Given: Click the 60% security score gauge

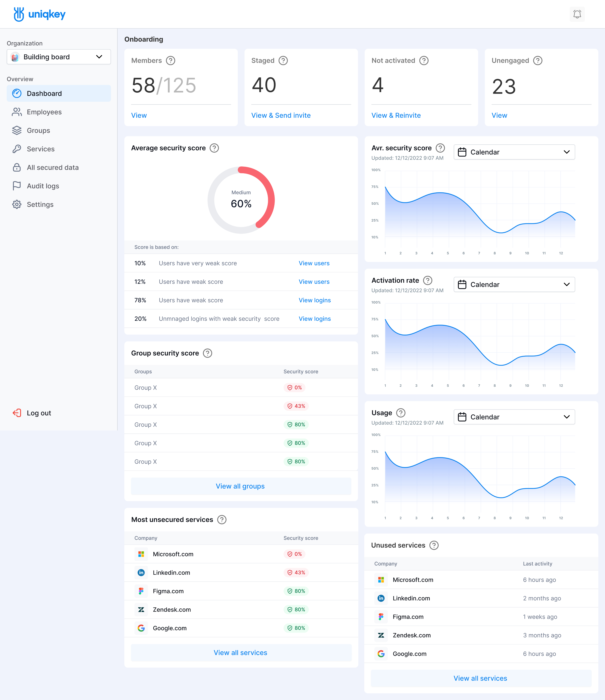Looking at the screenshot, I should 241,200.
